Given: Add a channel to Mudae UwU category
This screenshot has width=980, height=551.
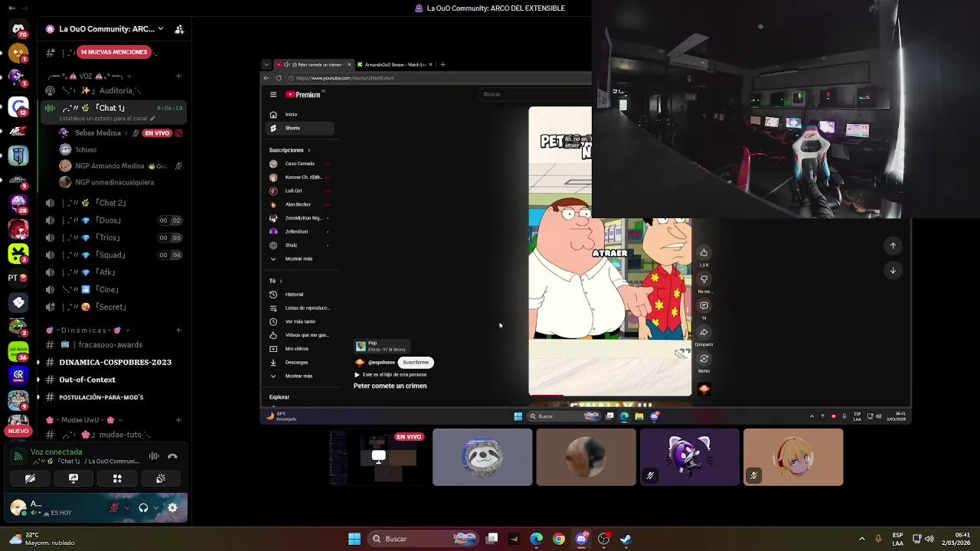Looking at the screenshot, I should click(178, 420).
